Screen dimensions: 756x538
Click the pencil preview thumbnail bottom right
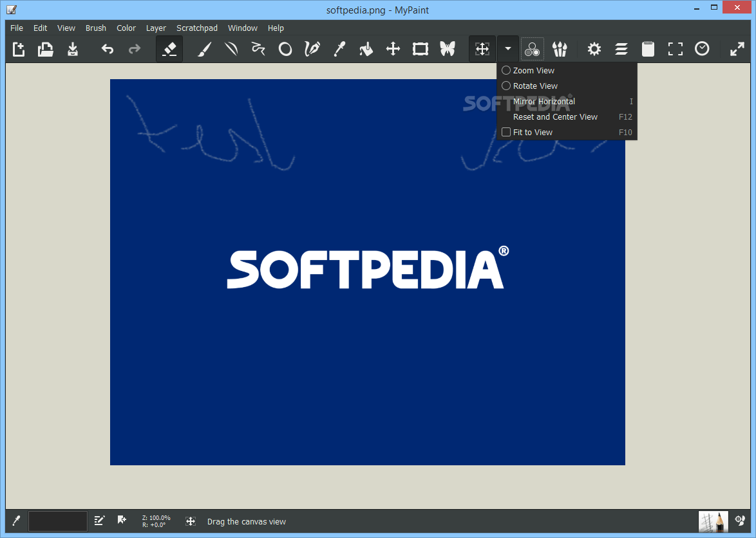point(713,521)
